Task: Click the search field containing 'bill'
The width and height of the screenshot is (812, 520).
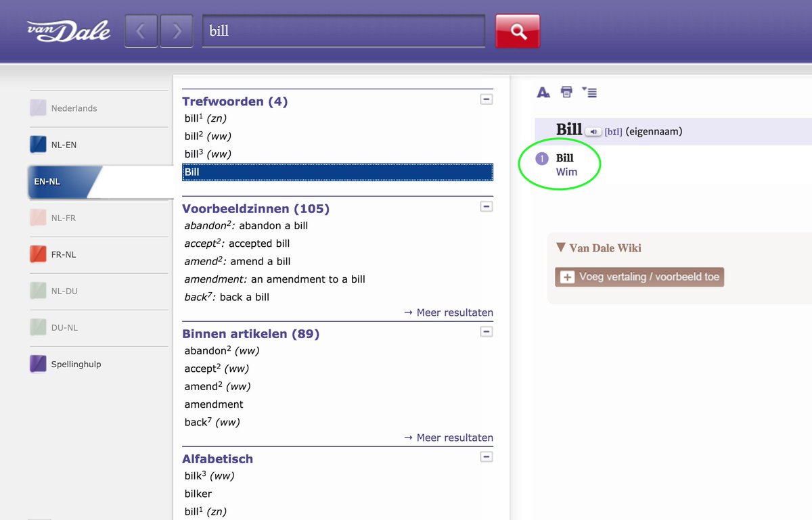Action: point(344,31)
